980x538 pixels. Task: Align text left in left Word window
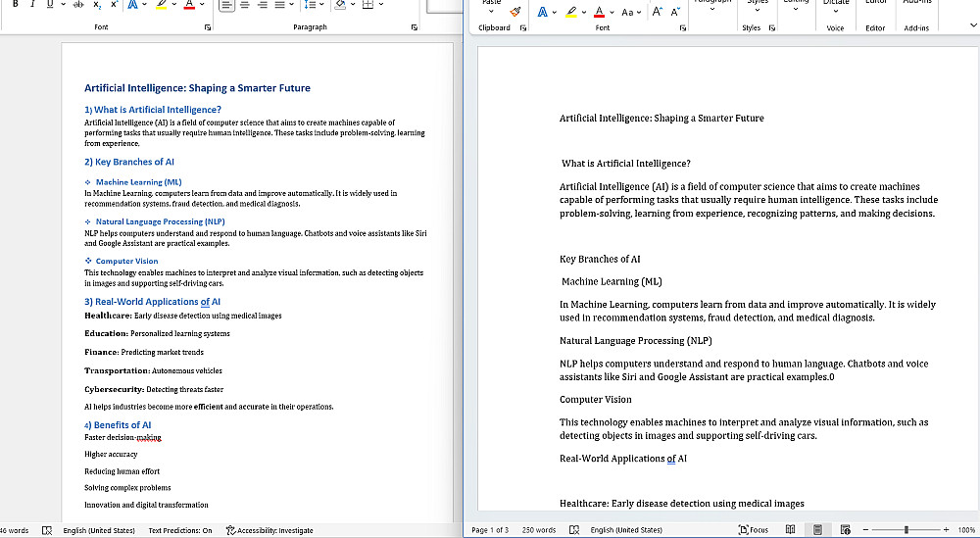[x=227, y=4]
